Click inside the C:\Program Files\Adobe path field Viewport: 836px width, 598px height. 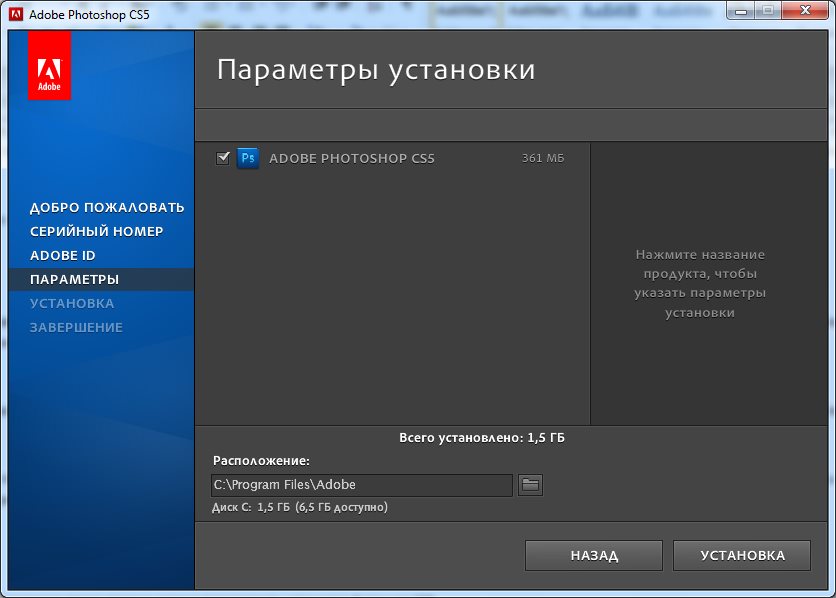pyautogui.click(x=361, y=485)
